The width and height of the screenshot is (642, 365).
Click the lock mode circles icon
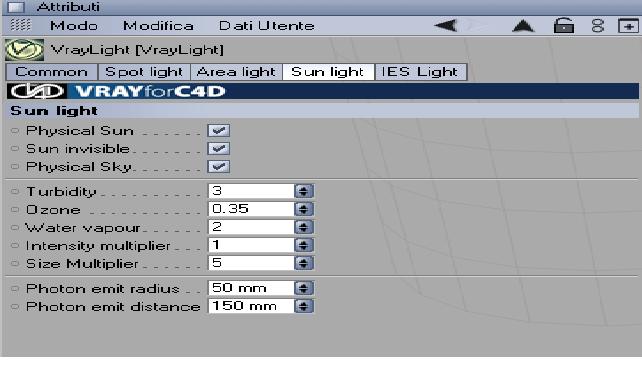[598, 26]
